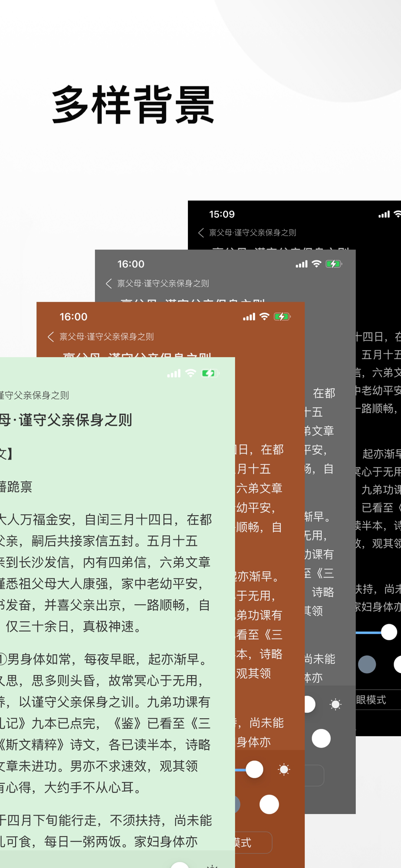Image resolution: width=401 pixels, height=868 pixels.
Task: Tap the back chevron on the black-themed reader
Action: point(201,233)
